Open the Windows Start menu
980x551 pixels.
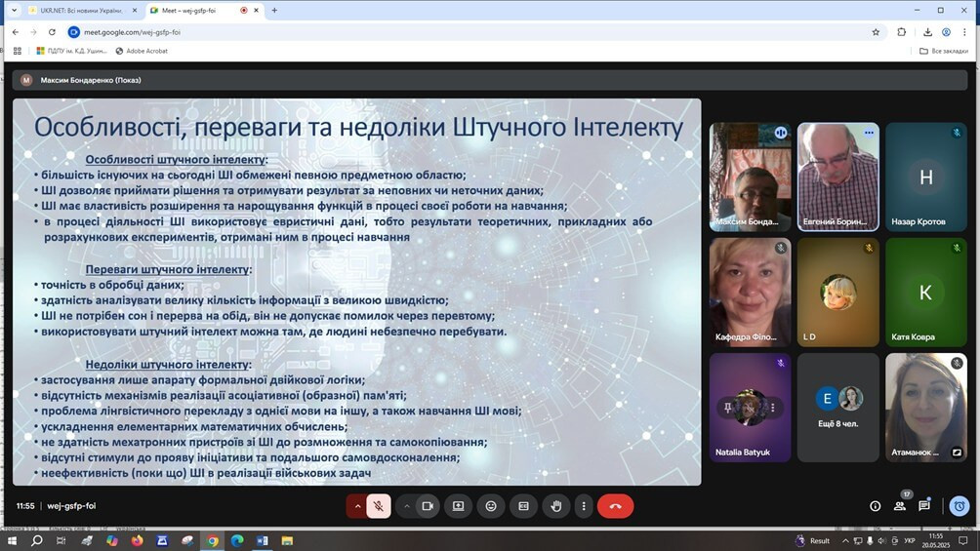coord(12,540)
